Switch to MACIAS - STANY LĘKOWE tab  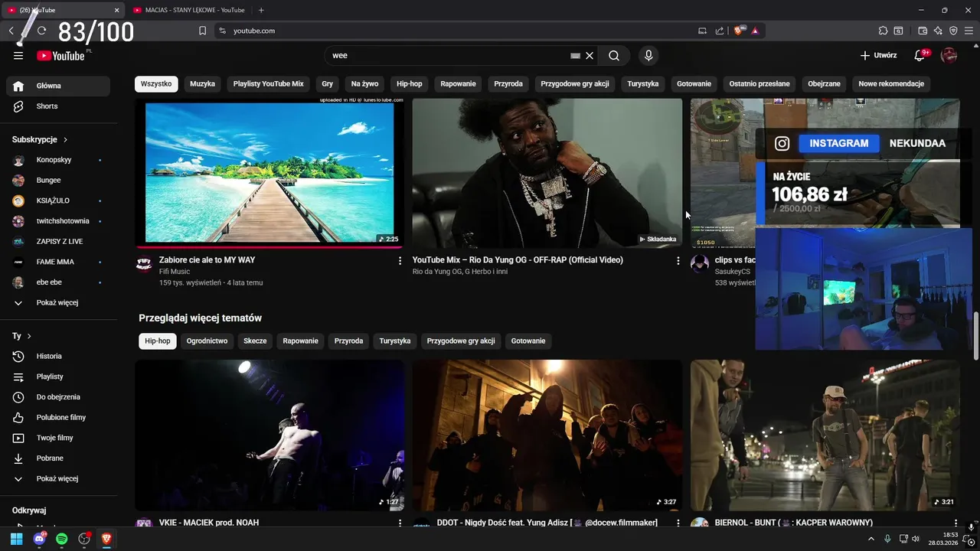(x=191, y=10)
